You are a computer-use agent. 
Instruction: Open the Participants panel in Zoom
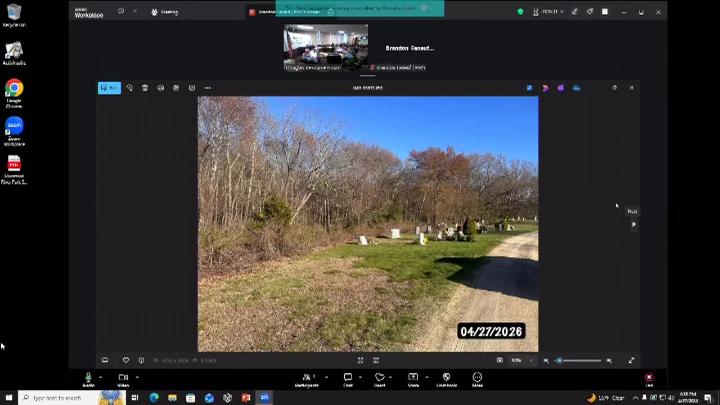point(306,378)
